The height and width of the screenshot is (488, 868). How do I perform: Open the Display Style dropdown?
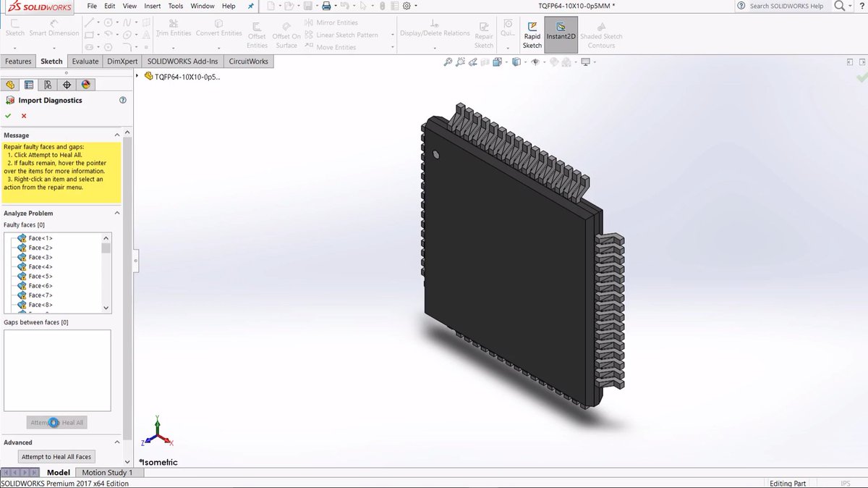(x=525, y=62)
